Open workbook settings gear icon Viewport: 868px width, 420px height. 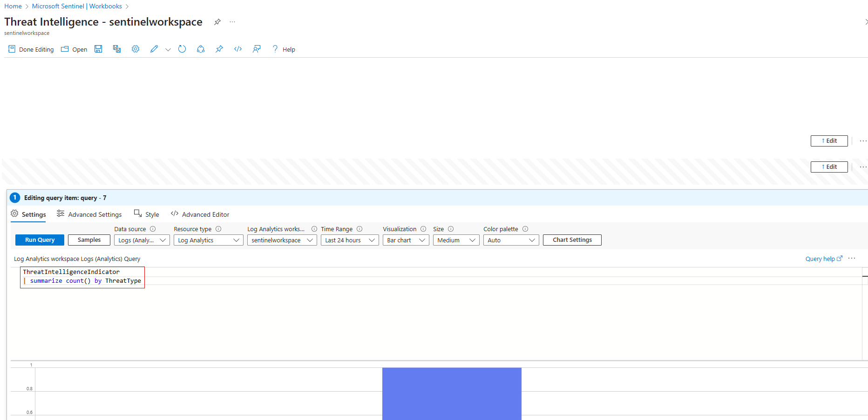(136, 49)
